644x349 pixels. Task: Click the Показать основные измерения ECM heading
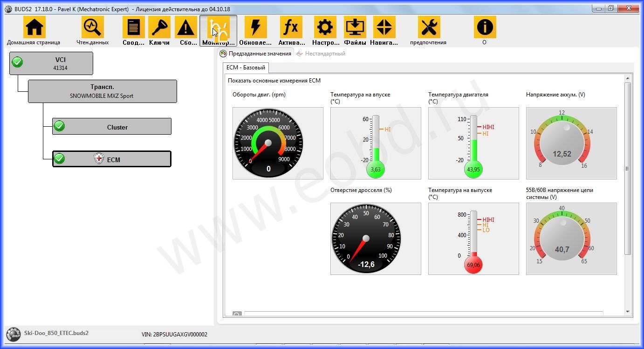pyautogui.click(x=274, y=81)
